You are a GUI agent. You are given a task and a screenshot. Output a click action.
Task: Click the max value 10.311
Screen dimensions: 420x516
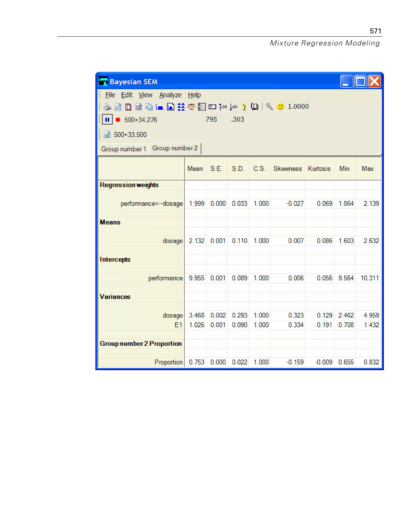370,278
